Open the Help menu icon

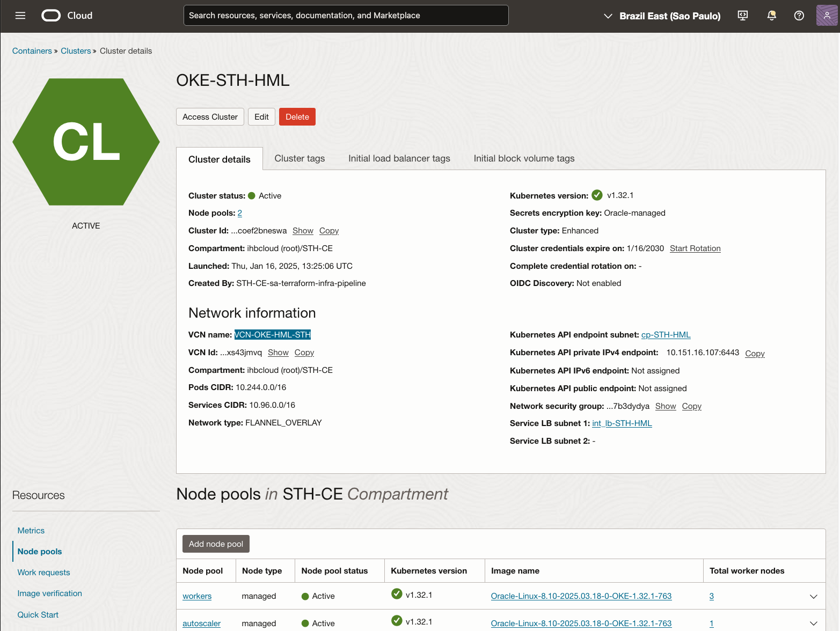[799, 15]
